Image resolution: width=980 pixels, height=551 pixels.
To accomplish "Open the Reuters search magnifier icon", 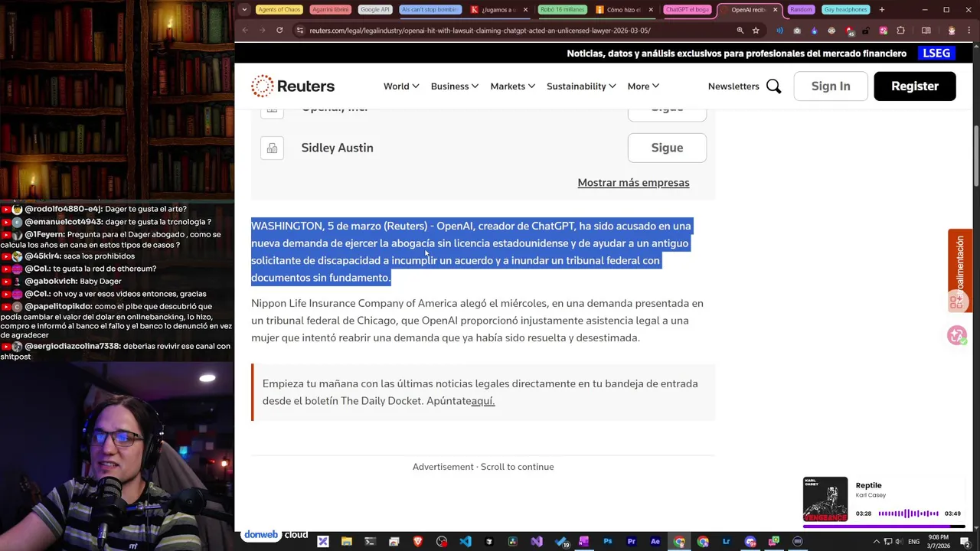I will click(773, 86).
